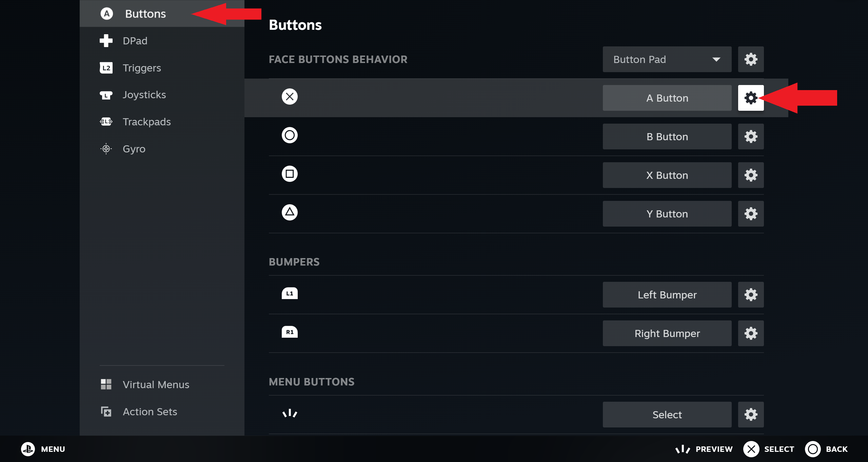The image size is (868, 462).
Task: Click the A Button binding
Action: click(667, 98)
